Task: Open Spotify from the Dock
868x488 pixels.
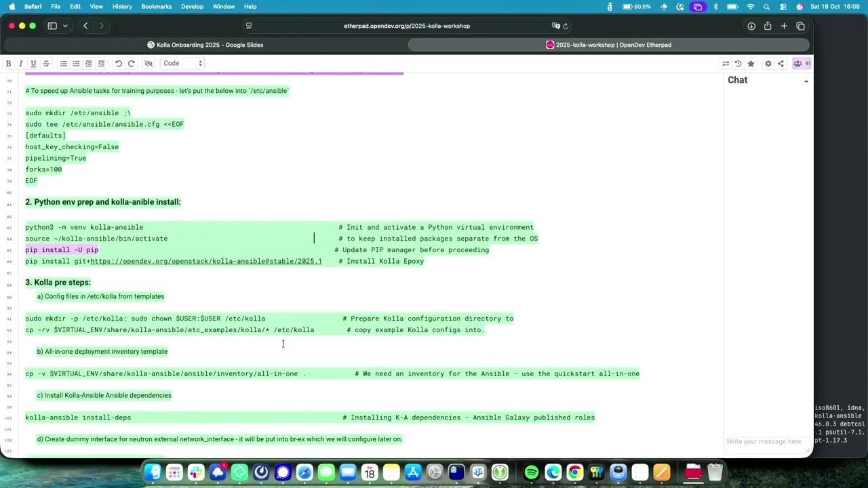Action: click(x=531, y=472)
